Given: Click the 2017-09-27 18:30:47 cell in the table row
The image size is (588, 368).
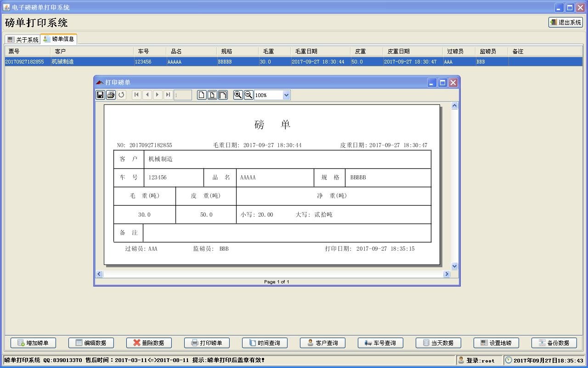Looking at the screenshot, I should (413, 62).
